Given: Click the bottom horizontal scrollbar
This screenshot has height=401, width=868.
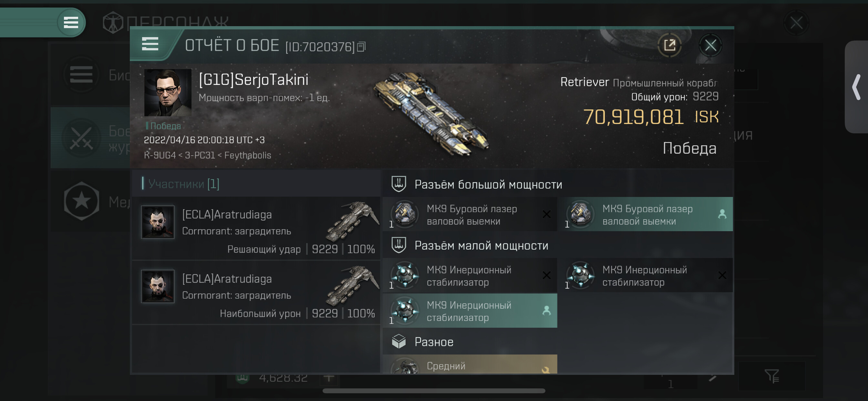Looking at the screenshot, I should 434,391.
